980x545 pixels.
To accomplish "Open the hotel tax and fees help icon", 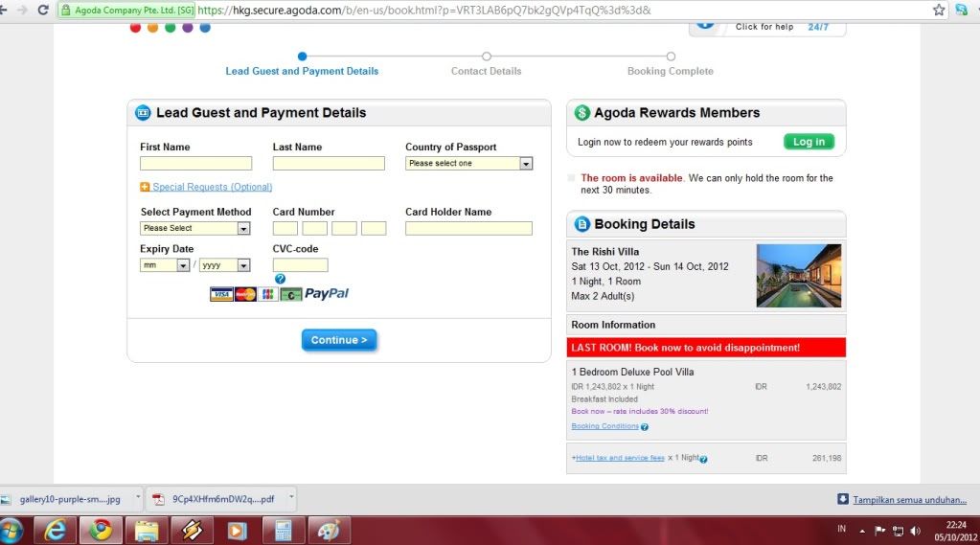I will tap(703, 460).
